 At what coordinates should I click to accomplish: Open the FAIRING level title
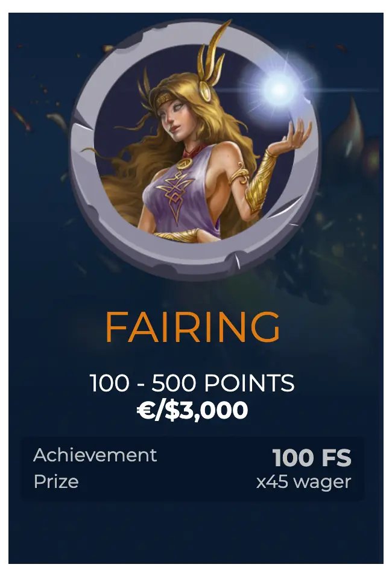[x=192, y=326]
